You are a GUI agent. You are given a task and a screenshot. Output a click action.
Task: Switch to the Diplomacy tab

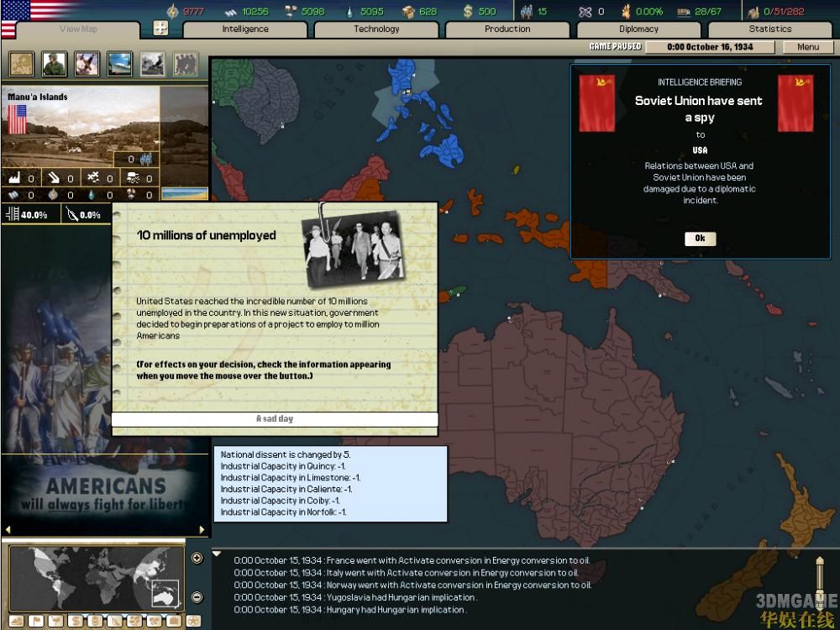click(x=638, y=29)
